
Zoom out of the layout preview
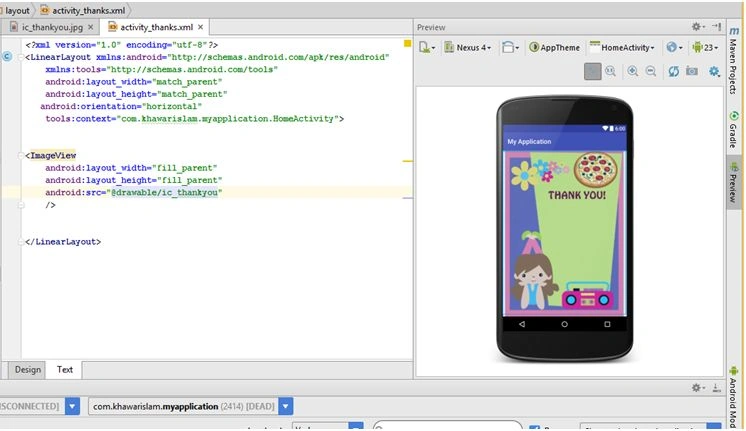pyautogui.click(x=651, y=72)
